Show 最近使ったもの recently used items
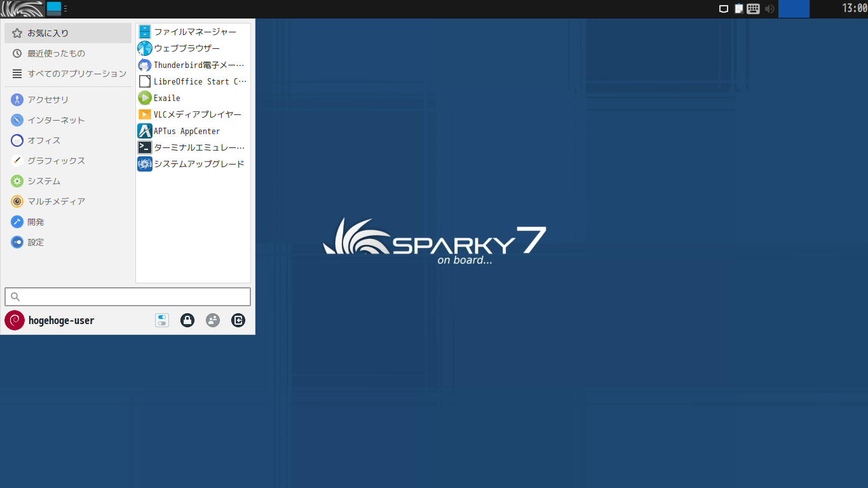Screen dimensions: 868x488 tap(68, 53)
